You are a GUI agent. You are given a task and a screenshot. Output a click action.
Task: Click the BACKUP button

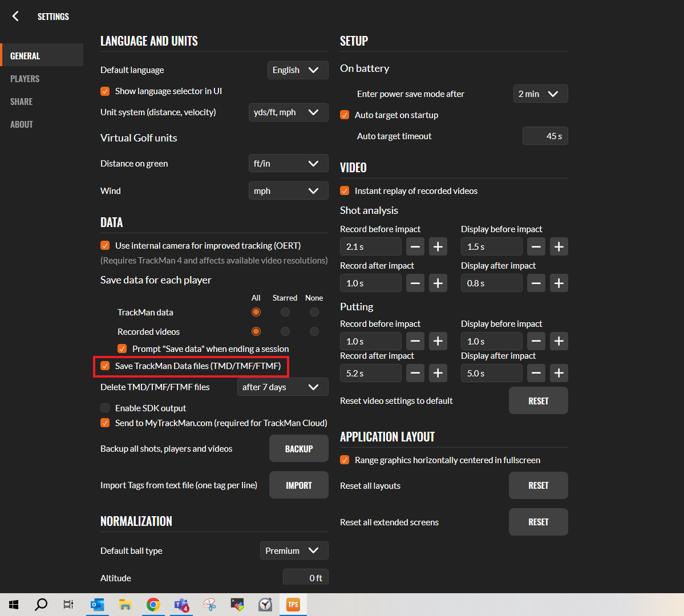298,448
